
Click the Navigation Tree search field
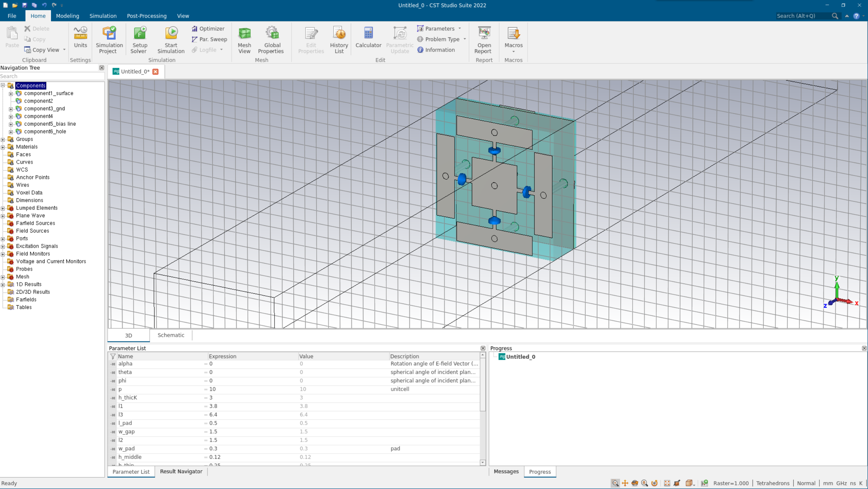pyautogui.click(x=51, y=76)
